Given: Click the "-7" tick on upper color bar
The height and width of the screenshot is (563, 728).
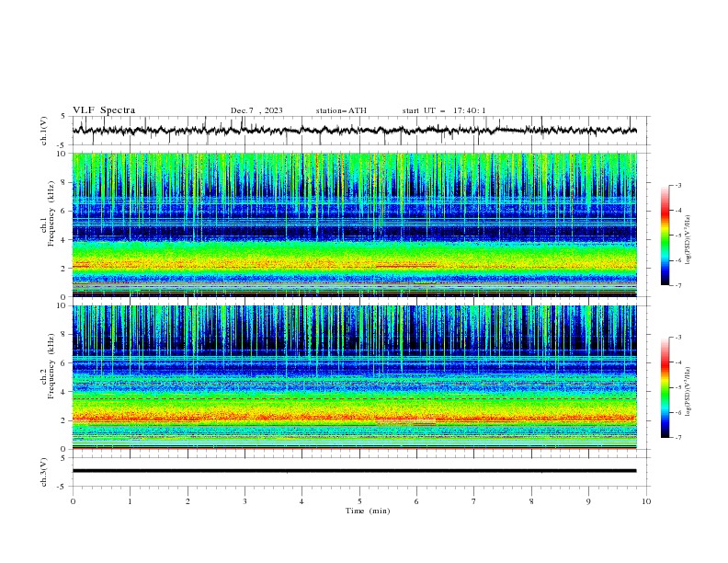Looking at the screenshot, I should [x=678, y=285].
